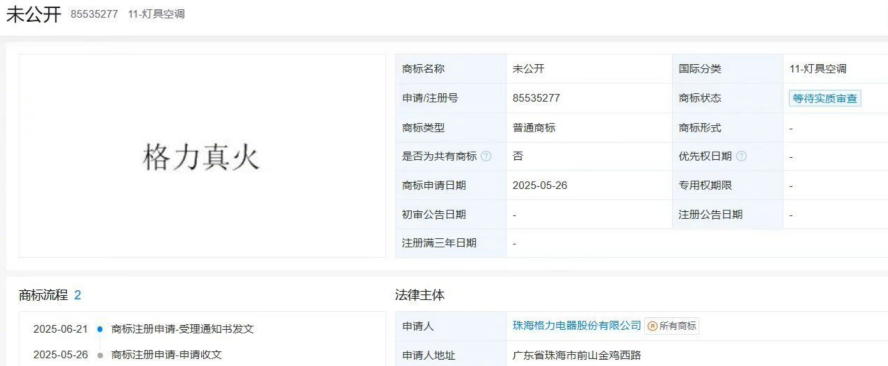This screenshot has width=888, height=366.
Task: Click 85535277 in 申请/注册号 row
Action: click(x=536, y=98)
